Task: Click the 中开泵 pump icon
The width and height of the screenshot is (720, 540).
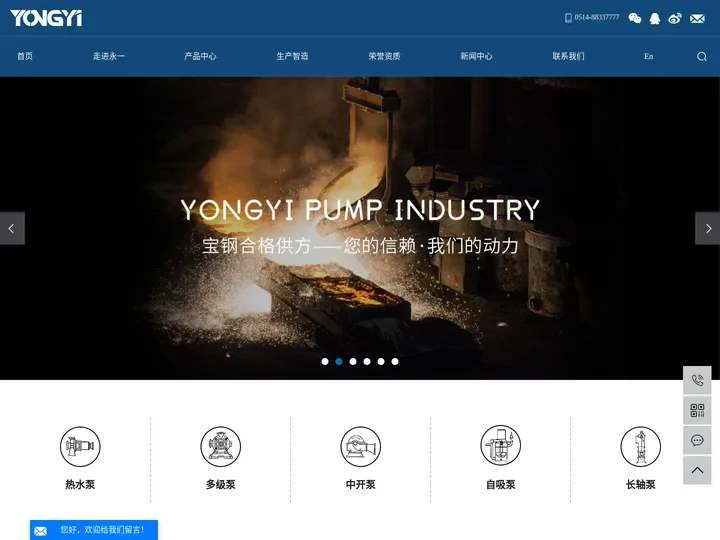Action: pos(360,446)
